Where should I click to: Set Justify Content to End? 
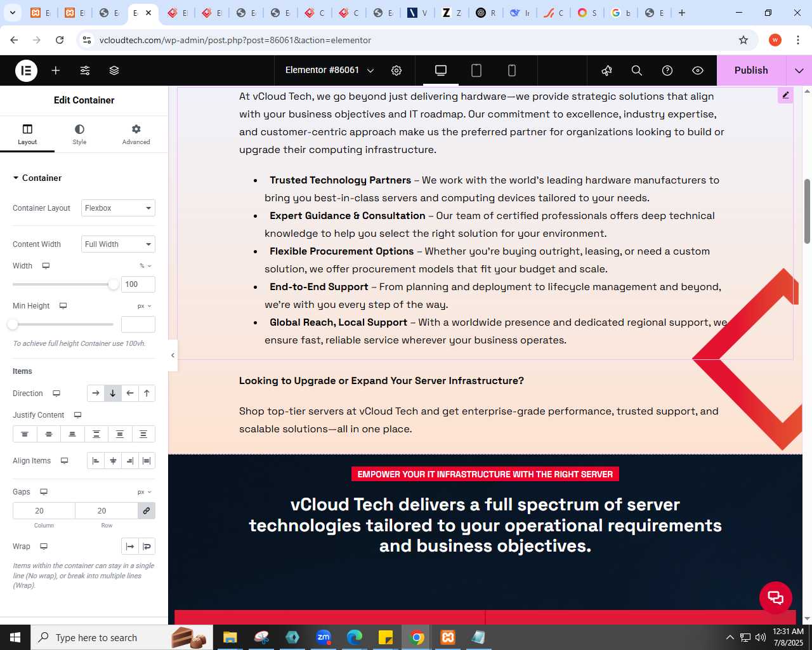(x=72, y=434)
